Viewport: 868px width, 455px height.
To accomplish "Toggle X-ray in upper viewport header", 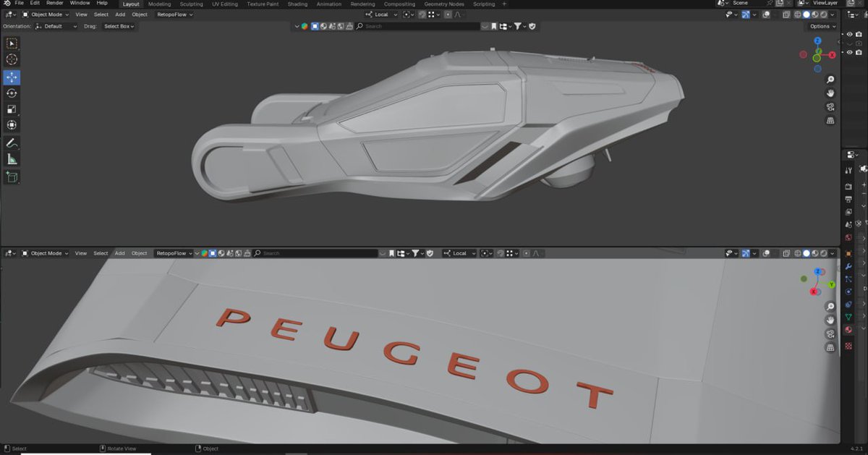I will pos(786,14).
